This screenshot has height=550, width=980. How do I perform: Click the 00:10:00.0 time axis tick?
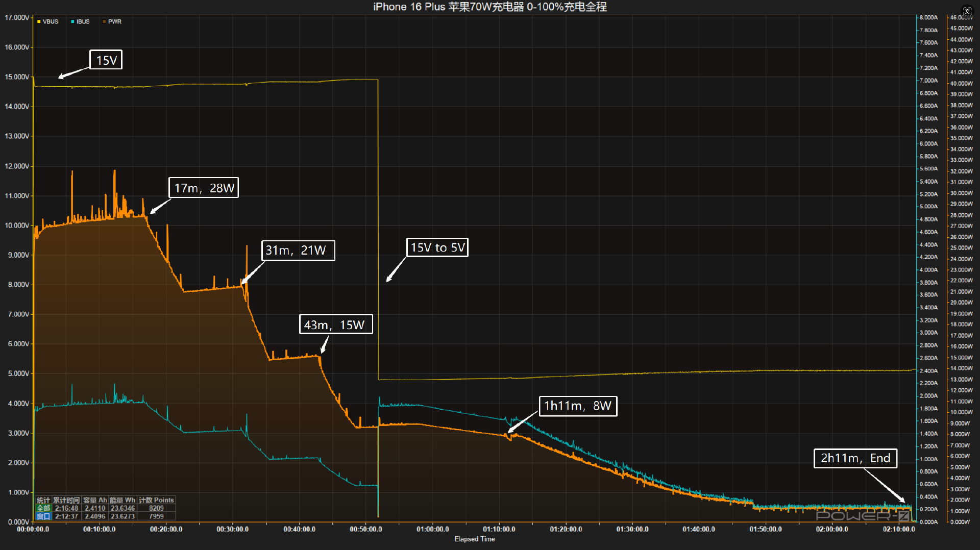pyautogui.click(x=100, y=529)
